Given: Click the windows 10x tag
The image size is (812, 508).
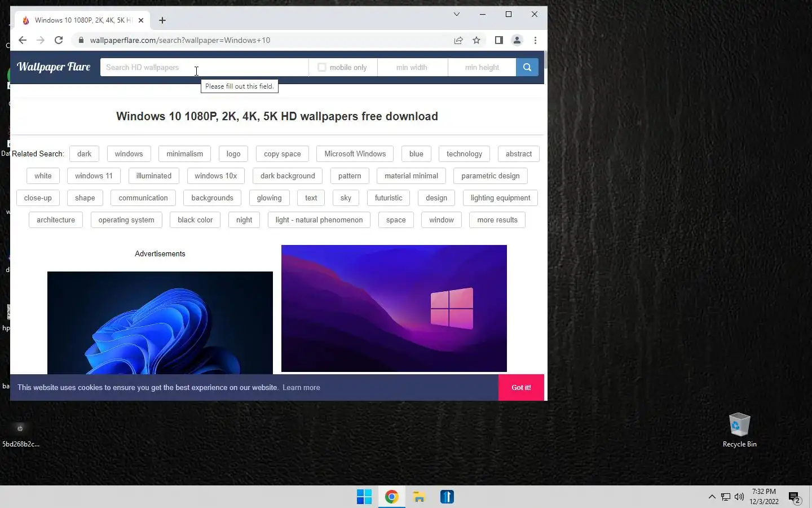Looking at the screenshot, I should click(x=216, y=176).
